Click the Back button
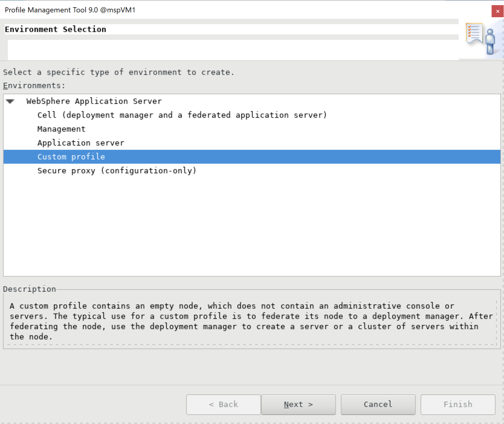This screenshot has height=424, width=504. click(x=223, y=404)
